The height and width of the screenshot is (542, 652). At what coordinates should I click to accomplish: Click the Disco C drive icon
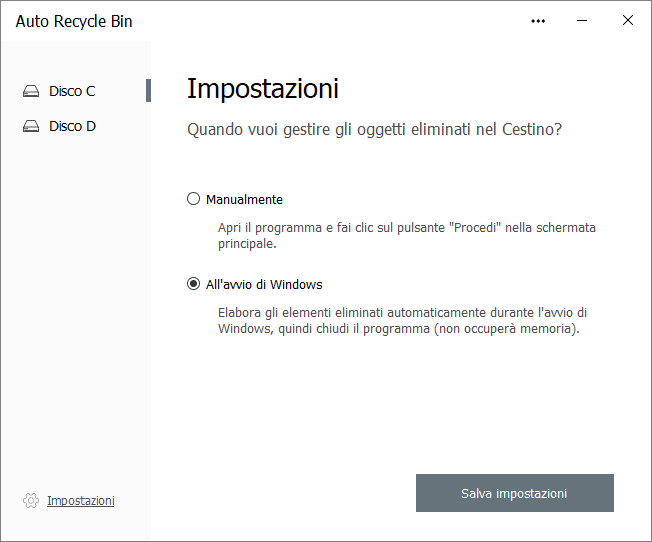(31, 91)
